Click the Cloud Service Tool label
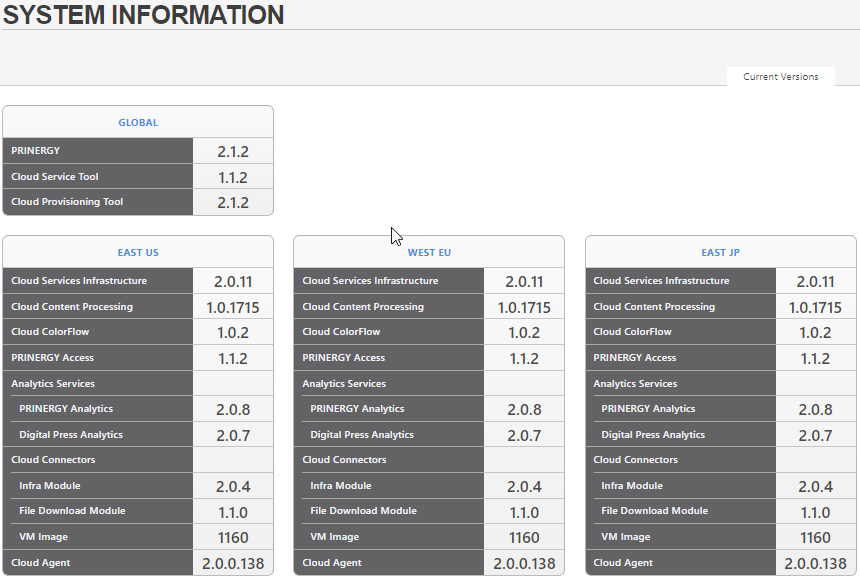Viewport: 860px width, 579px height. click(x=55, y=177)
